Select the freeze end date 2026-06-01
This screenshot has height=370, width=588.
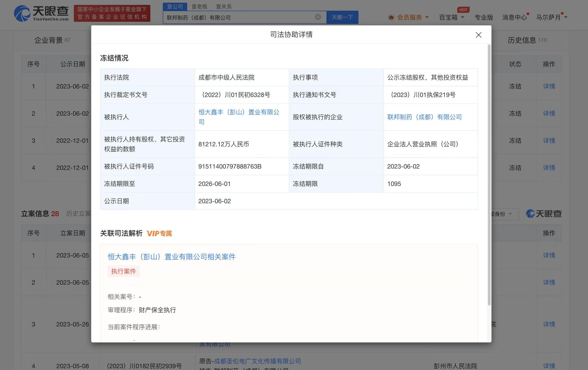coord(214,184)
